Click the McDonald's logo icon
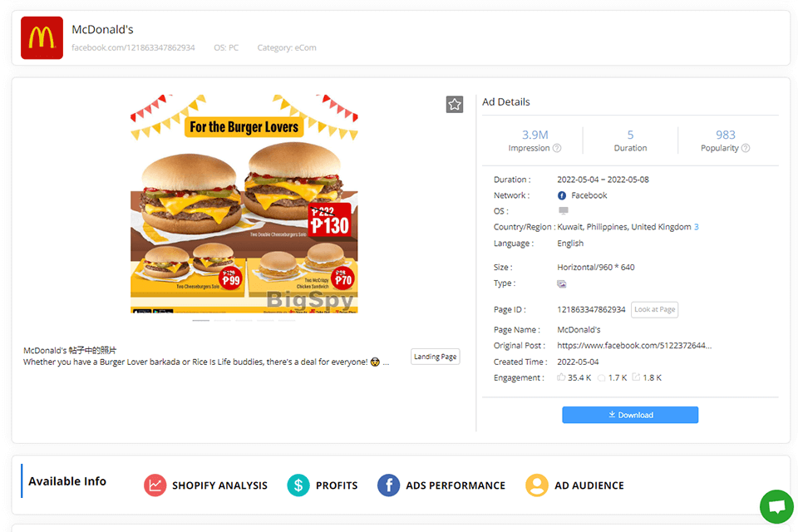 point(42,37)
